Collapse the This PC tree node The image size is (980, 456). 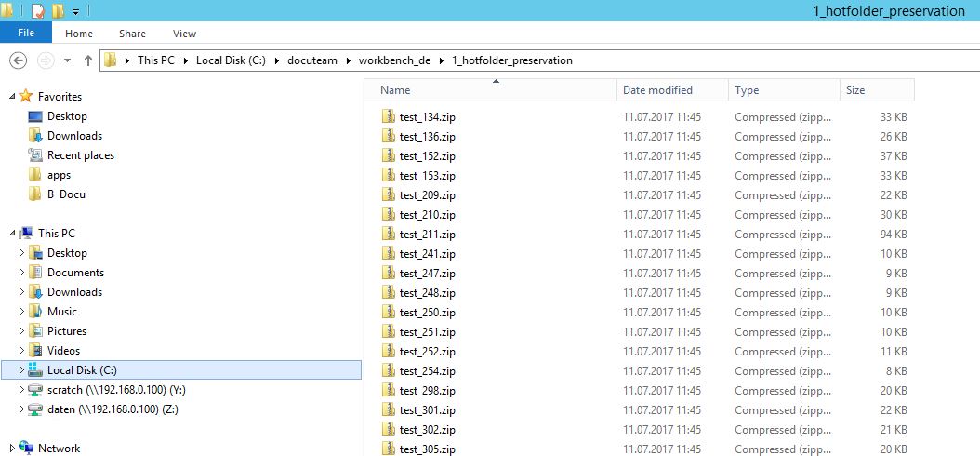click(10, 234)
